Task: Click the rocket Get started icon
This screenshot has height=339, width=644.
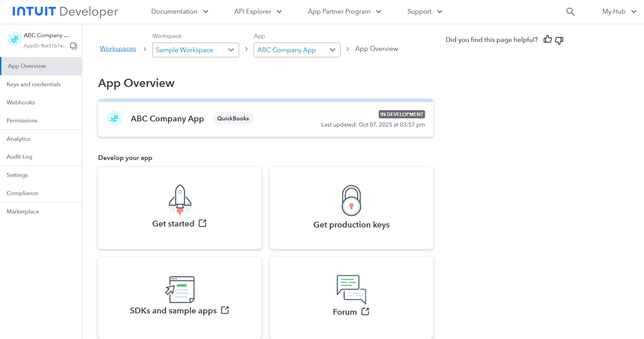Action: [180, 200]
